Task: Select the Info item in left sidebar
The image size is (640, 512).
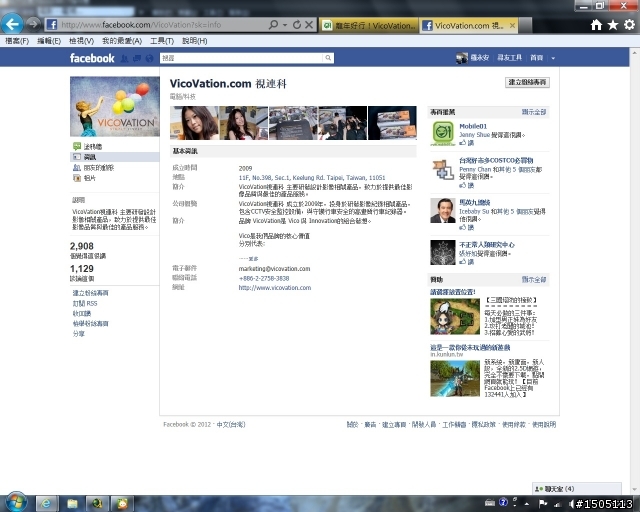Action: point(114,157)
